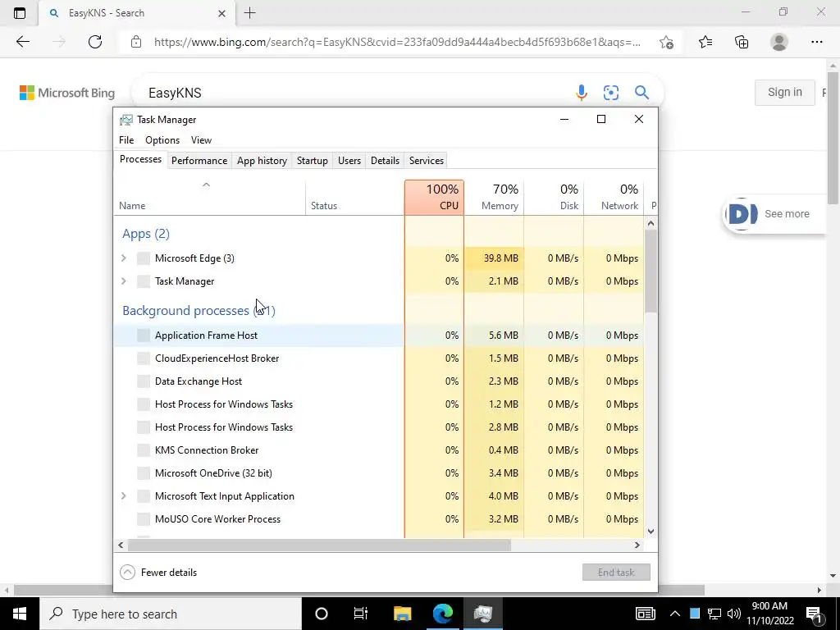
Task: Open the notification center icon
Action: pyautogui.click(x=814, y=614)
